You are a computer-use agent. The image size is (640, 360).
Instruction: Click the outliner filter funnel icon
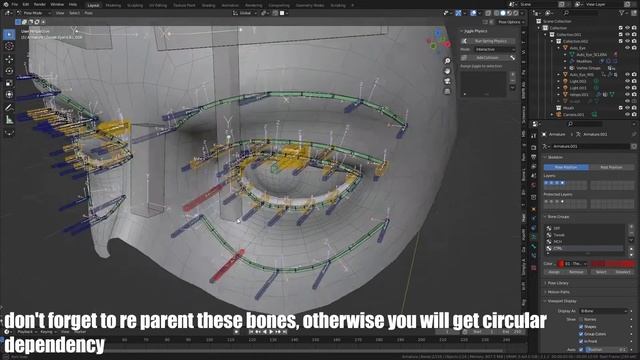tap(622, 13)
